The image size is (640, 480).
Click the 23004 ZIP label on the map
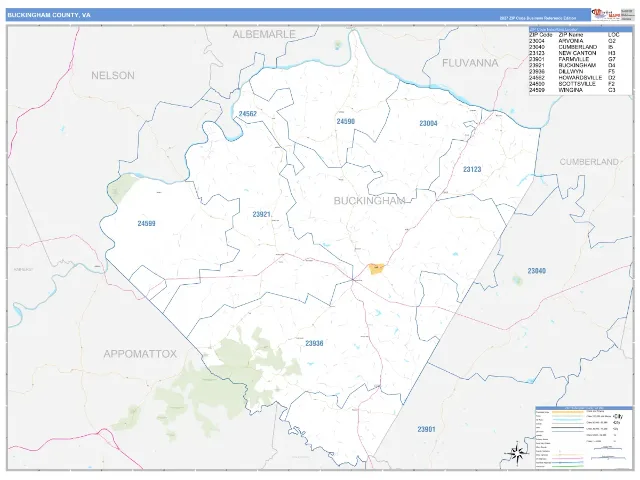(x=428, y=123)
